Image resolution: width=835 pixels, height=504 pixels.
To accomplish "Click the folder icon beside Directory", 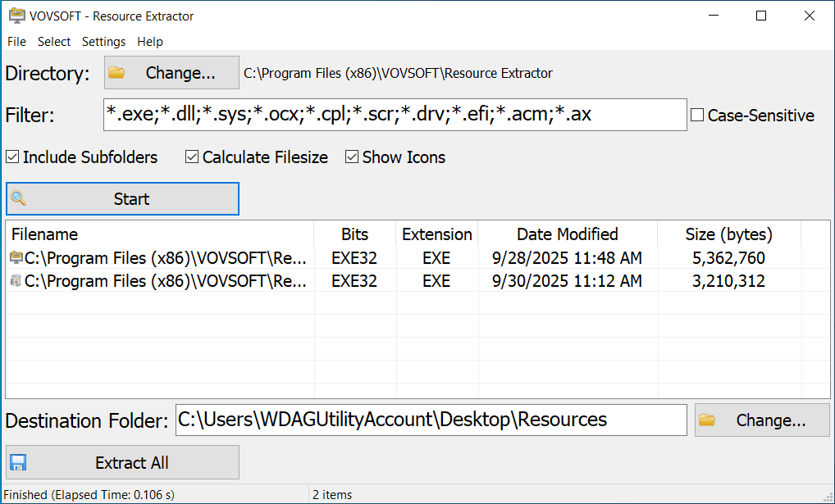I will click(x=116, y=73).
